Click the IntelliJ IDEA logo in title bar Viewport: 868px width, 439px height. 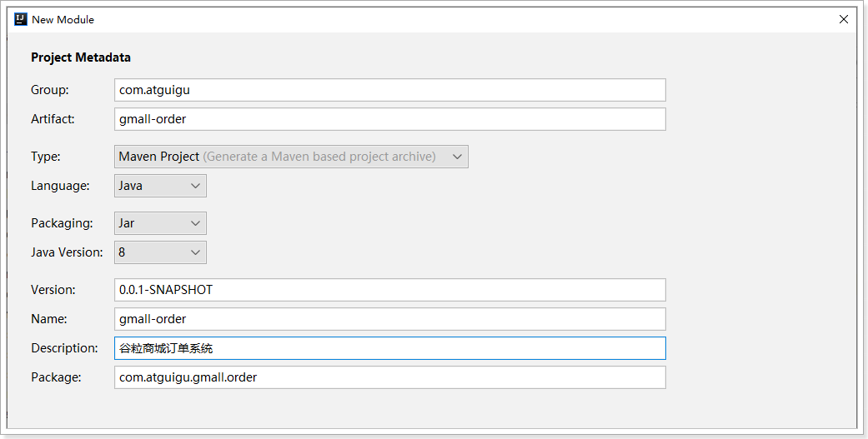[21, 19]
